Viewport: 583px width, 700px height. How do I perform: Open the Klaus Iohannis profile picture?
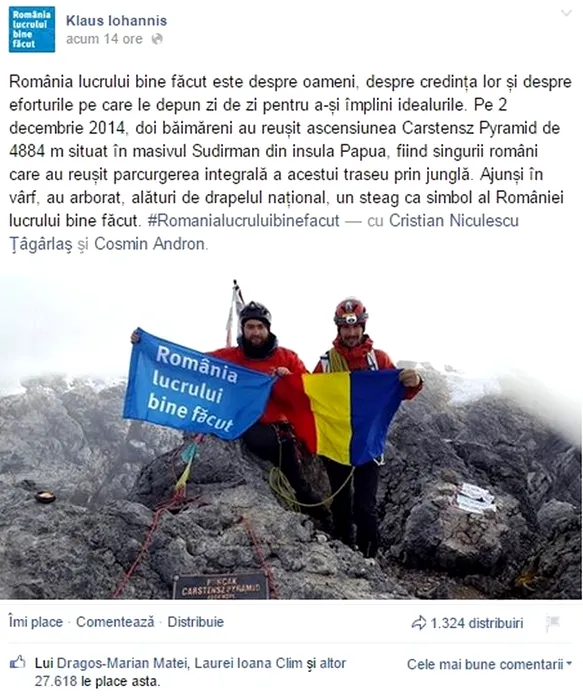click(x=32, y=29)
